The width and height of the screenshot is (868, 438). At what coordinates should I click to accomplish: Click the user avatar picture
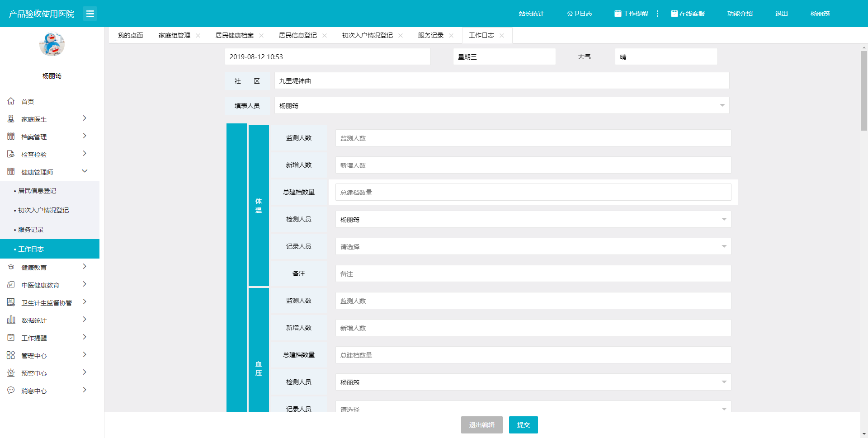pos(52,44)
